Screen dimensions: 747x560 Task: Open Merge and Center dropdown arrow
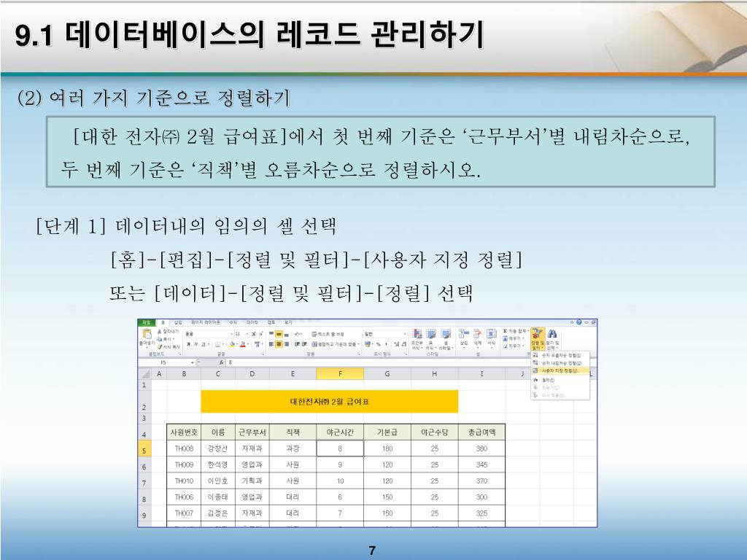pos(358,344)
